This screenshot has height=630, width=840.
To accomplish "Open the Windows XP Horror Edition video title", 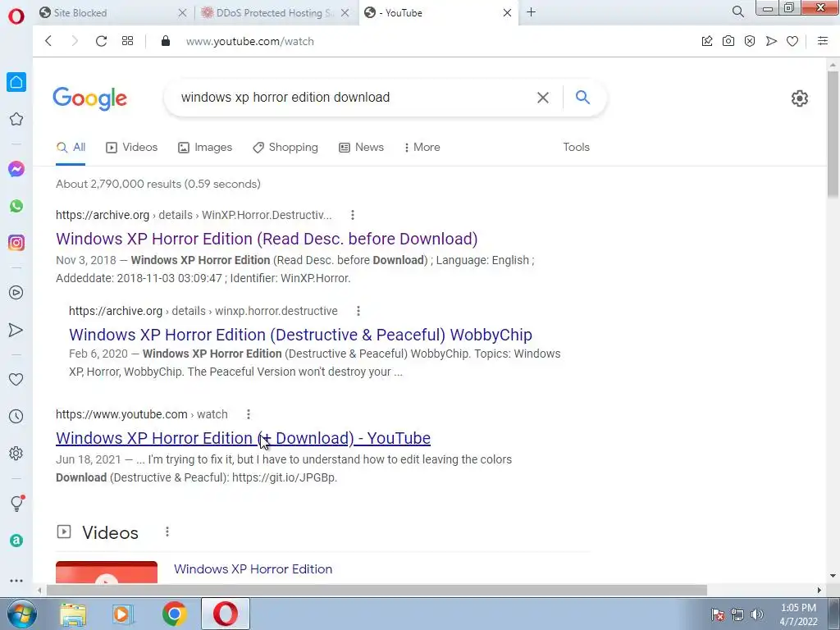I will point(253,569).
